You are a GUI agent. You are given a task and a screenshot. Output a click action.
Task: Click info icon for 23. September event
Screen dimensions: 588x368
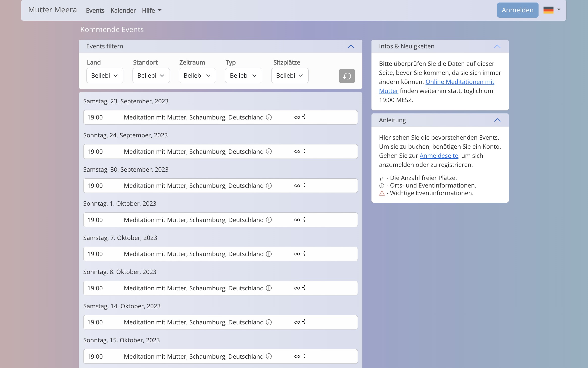pyautogui.click(x=269, y=117)
